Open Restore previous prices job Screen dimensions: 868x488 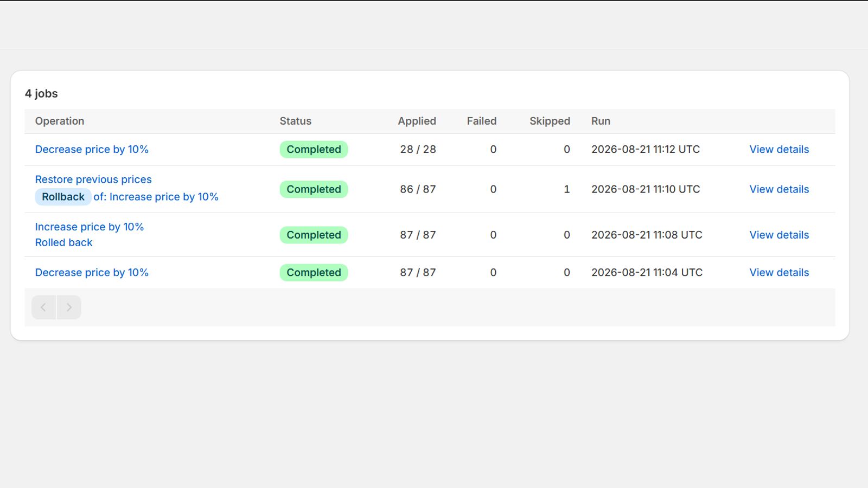93,179
